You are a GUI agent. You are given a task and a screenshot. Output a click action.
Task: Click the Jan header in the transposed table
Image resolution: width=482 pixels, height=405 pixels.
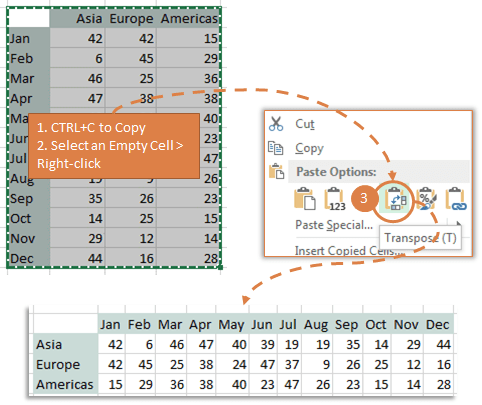pos(112,324)
